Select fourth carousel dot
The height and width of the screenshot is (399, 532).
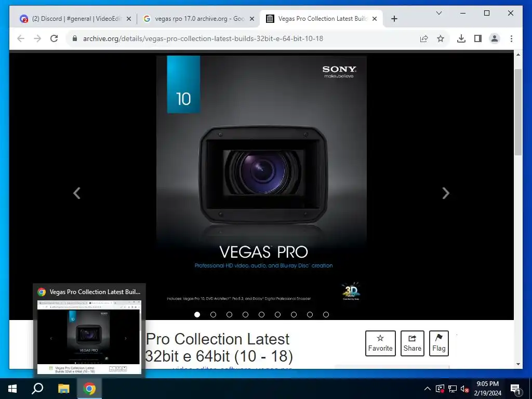click(245, 314)
